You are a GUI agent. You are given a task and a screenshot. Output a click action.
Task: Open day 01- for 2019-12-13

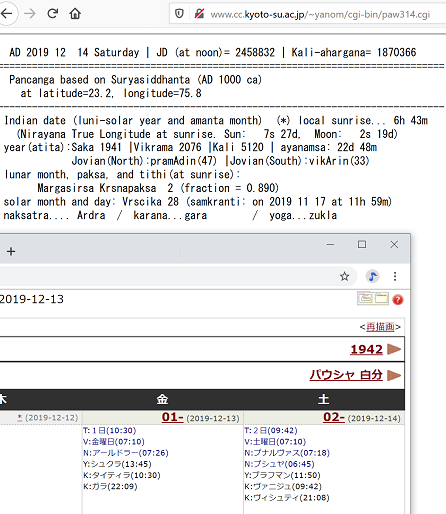pyautogui.click(x=173, y=417)
